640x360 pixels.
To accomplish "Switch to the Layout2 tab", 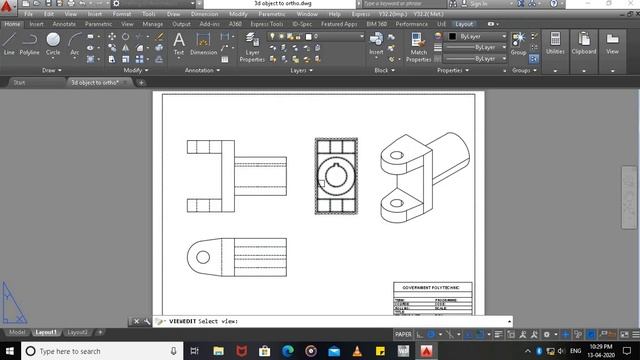I will point(77,332).
